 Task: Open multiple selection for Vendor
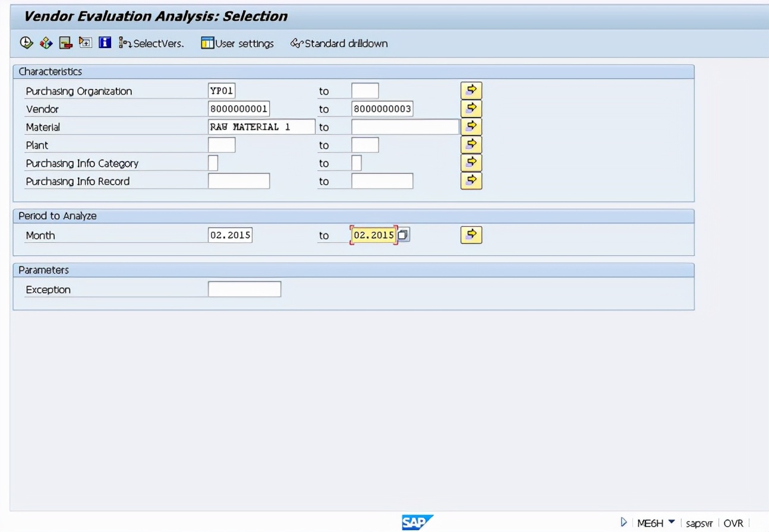tap(471, 108)
